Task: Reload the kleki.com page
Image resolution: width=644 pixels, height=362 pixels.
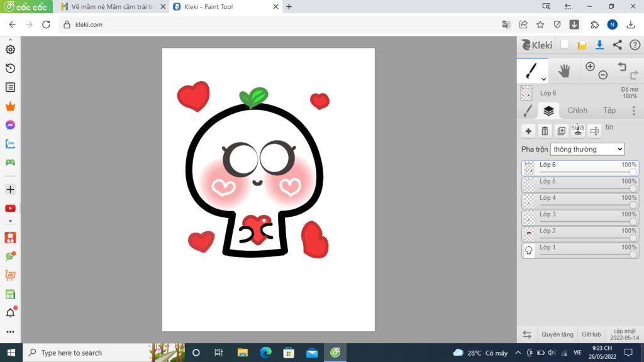Action: [46, 25]
